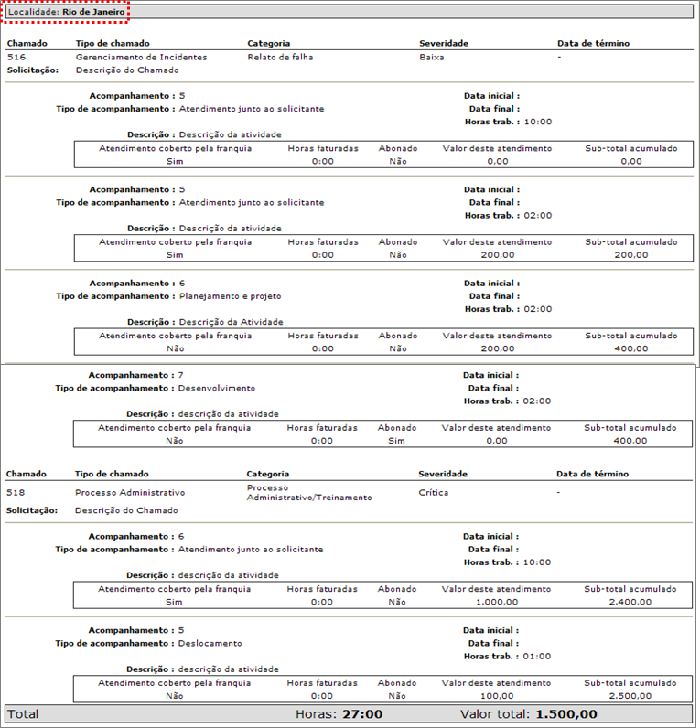
Task: Click the Gerenciamento de Incidentes call type
Action: tap(141, 57)
